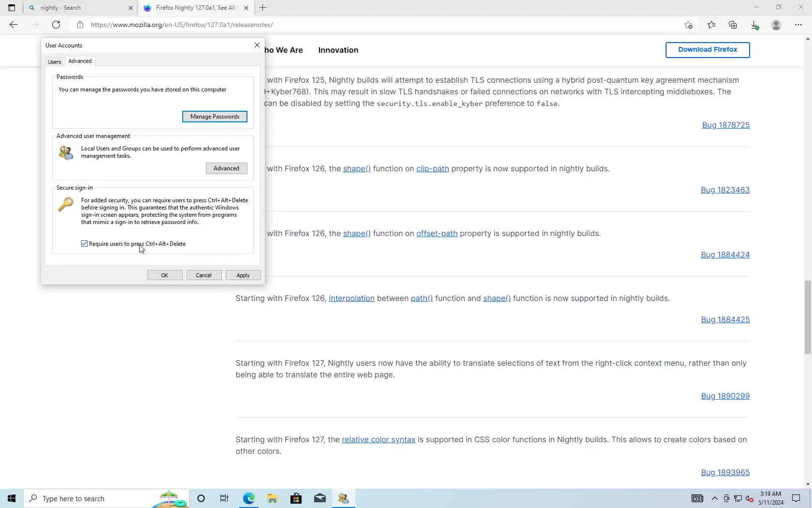This screenshot has height=508, width=812.
Task: Select the Firefox Nightly 127.0a1 browser tab
Action: tap(196, 8)
